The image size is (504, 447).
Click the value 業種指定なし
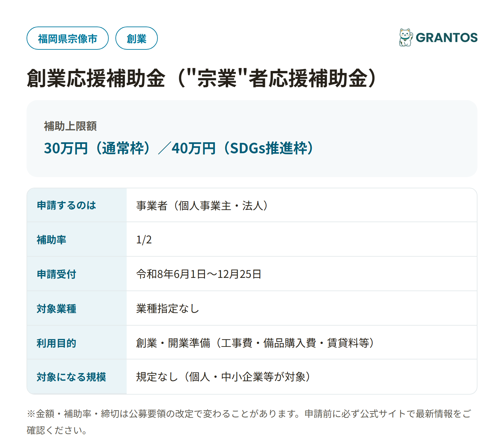coord(167,308)
